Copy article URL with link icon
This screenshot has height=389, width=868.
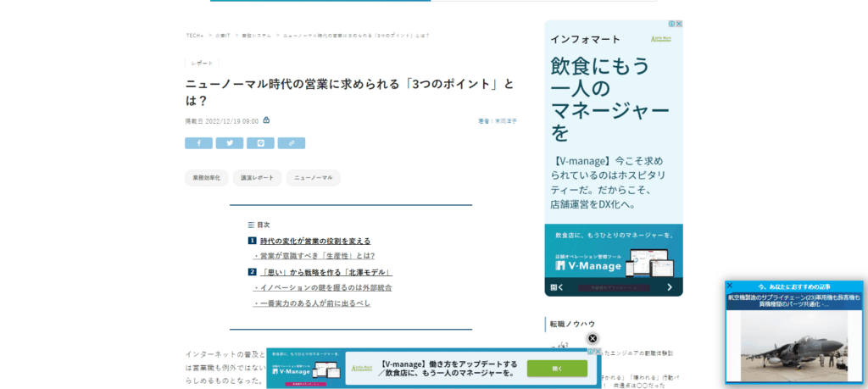pos(291,143)
